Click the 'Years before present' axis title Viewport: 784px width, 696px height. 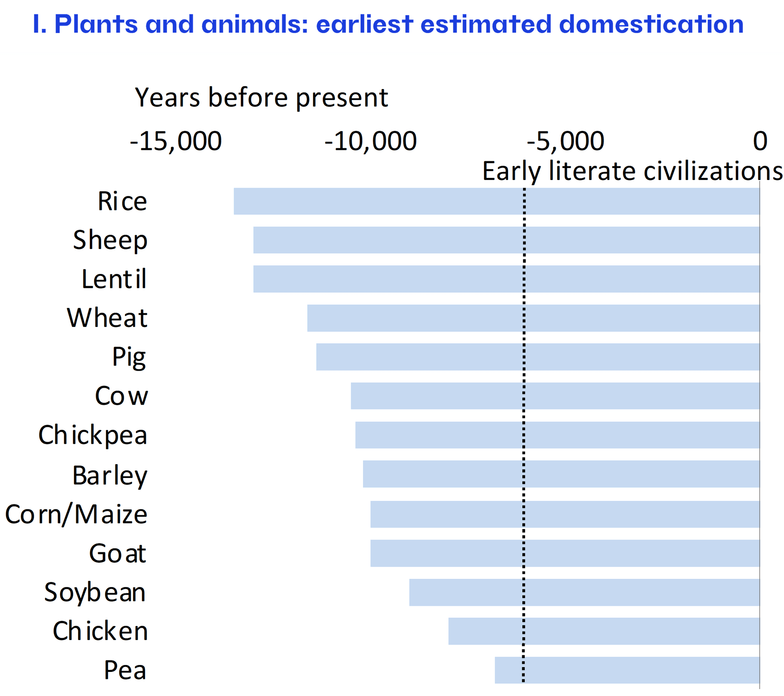click(261, 98)
